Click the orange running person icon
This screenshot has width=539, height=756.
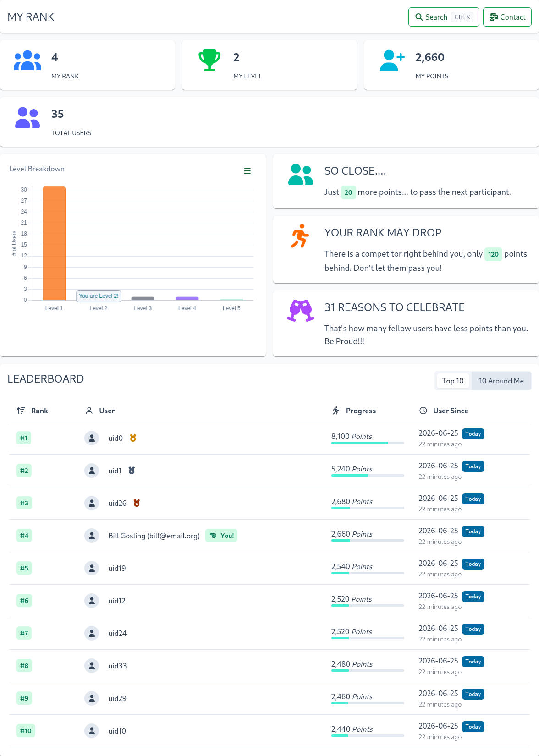click(x=300, y=236)
